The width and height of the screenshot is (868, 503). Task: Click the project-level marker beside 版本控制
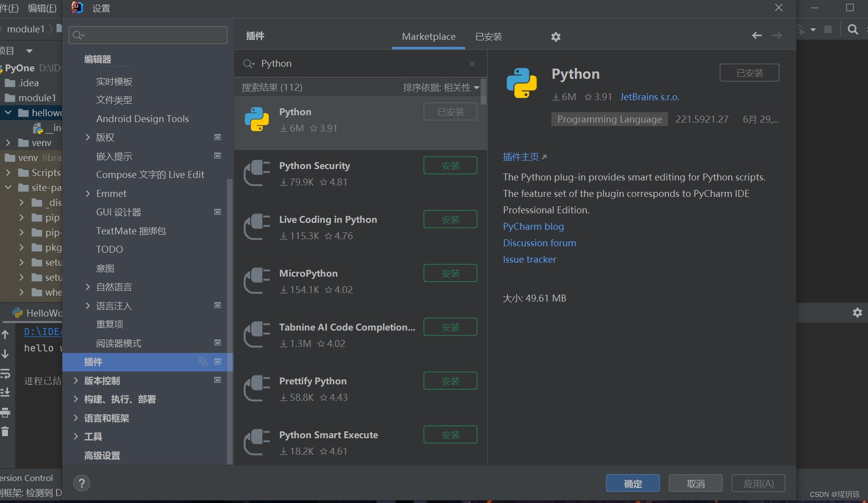coord(217,380)
